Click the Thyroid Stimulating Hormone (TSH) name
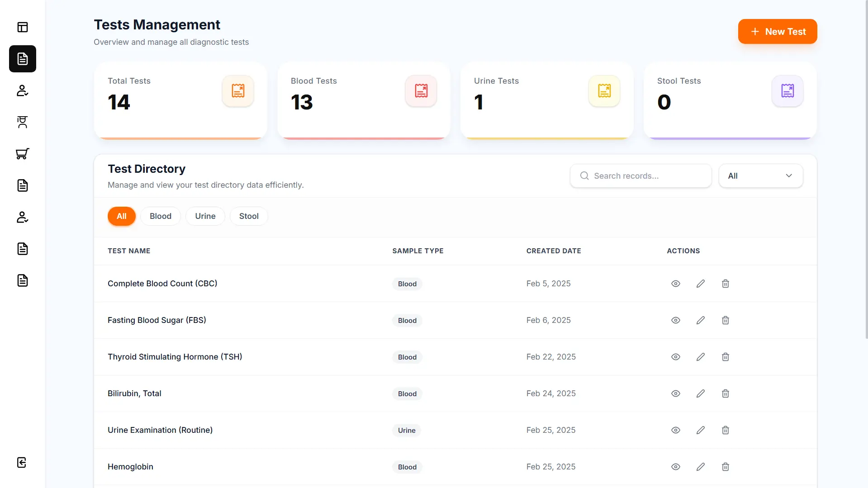The image size is (868, 488). 175,357
